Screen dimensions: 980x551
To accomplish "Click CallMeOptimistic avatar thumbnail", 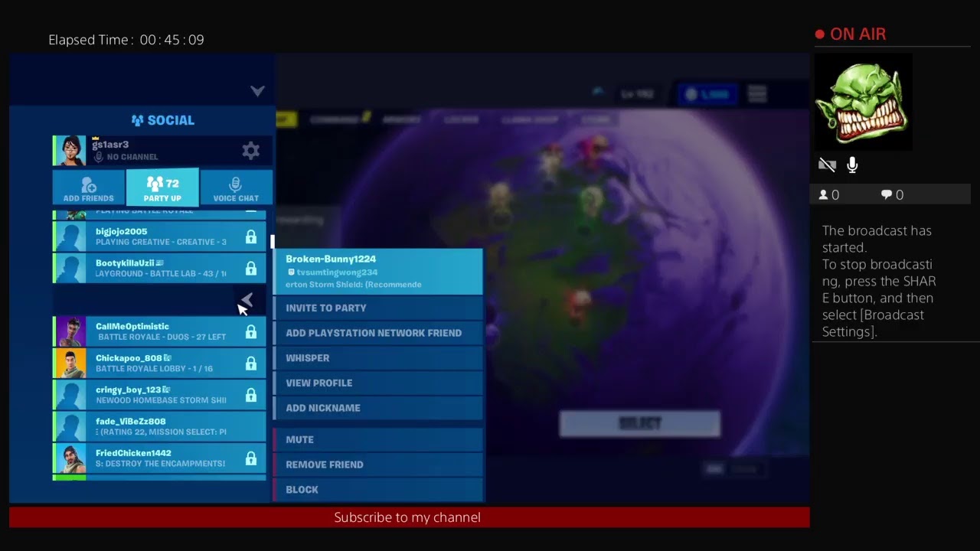I will coord(71,331).
